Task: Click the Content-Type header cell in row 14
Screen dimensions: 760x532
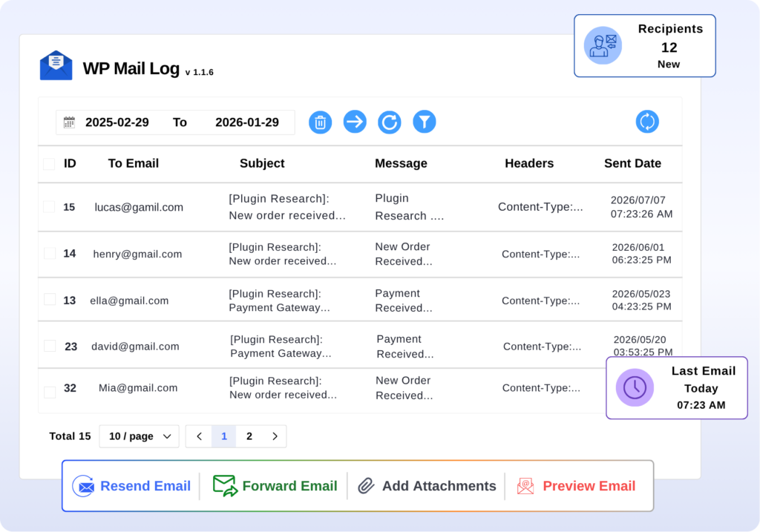Action: pos(540,254)
